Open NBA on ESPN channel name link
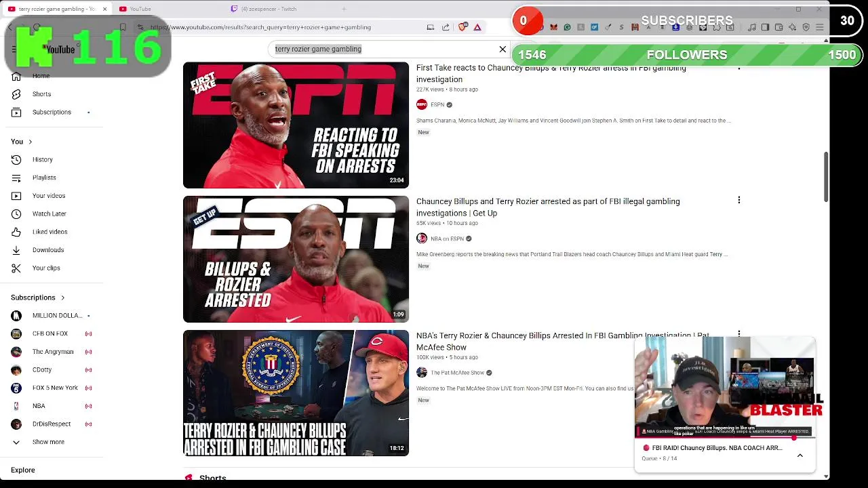This screenshot has width=868, height=488. pyautogui.click(x=447, y=239)
